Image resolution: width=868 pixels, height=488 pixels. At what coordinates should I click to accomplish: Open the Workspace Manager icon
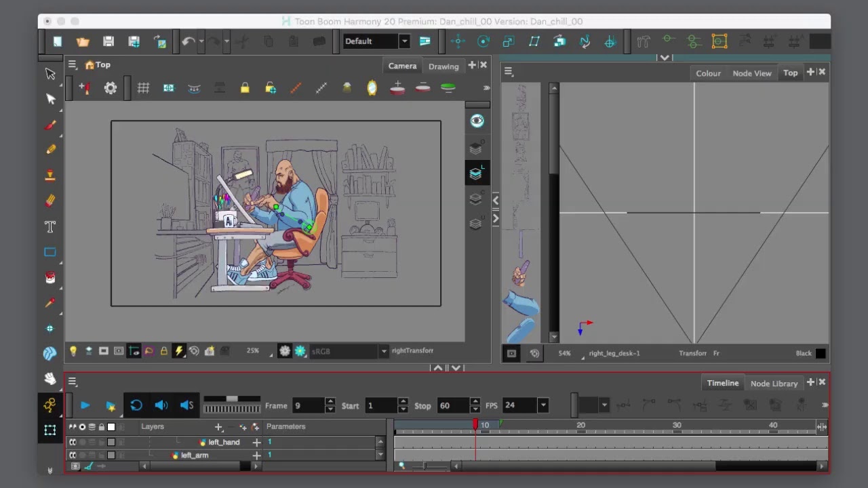[425, 41]
